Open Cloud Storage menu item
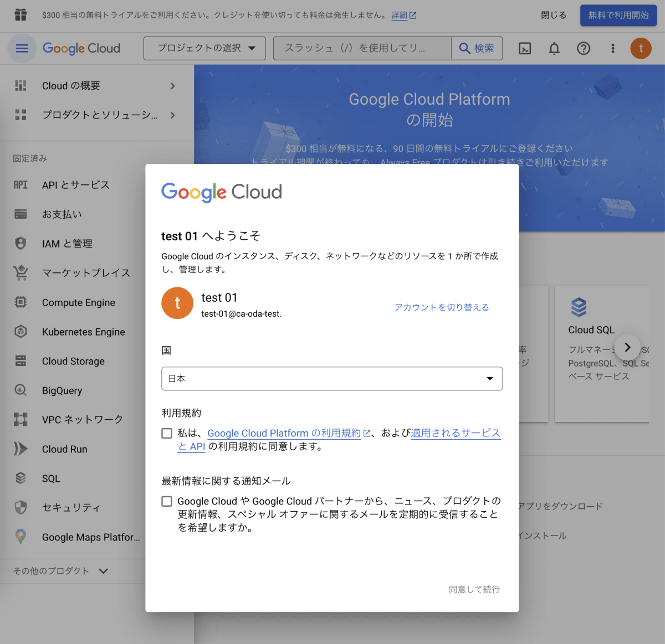This screenshot has height=644, width=665. (73, 361)
